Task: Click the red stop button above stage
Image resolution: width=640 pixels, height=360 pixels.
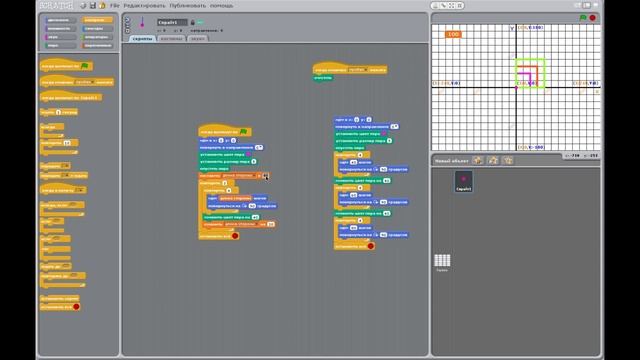Action: 592,18
